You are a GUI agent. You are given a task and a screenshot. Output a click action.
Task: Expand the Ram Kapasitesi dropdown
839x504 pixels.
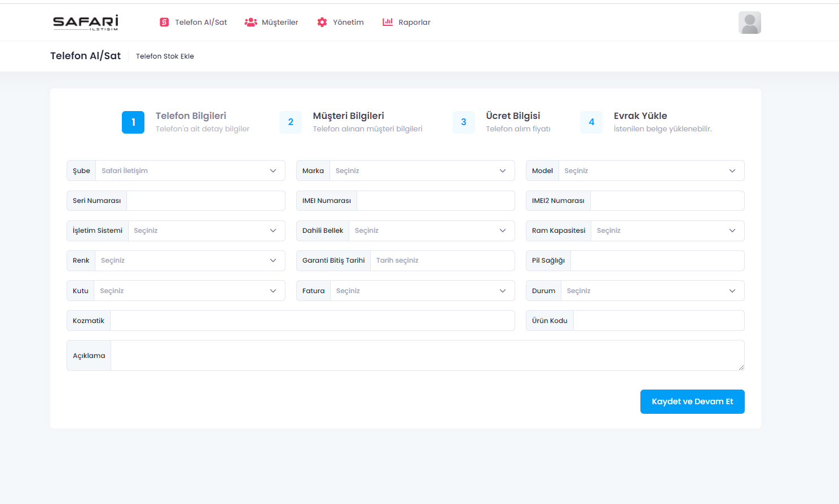tap(667, 231)
